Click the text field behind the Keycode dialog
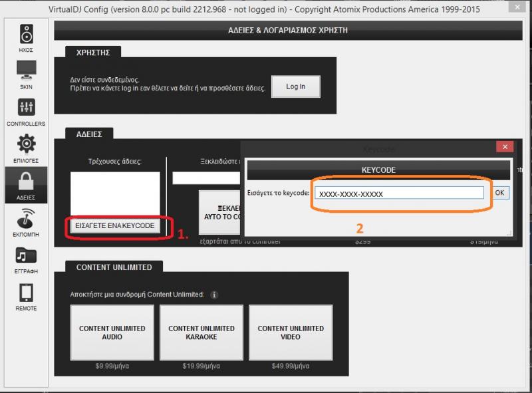The width and height of the screenshot is (532, 393). (x=205, y=178)
